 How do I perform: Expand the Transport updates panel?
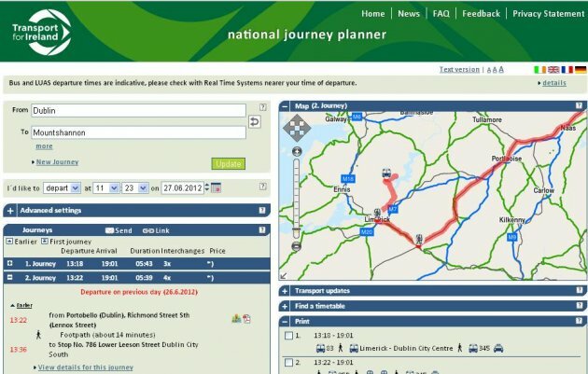[285, 291]
